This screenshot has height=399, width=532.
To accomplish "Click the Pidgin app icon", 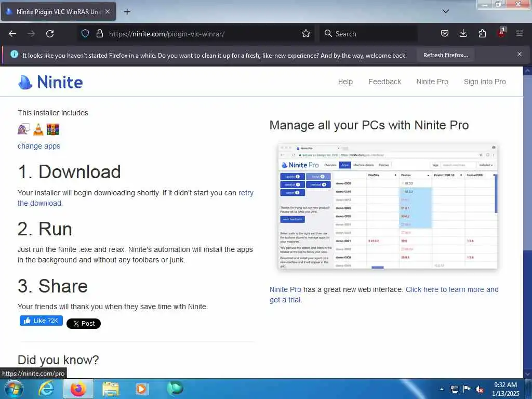I will (x=24, y=129).
